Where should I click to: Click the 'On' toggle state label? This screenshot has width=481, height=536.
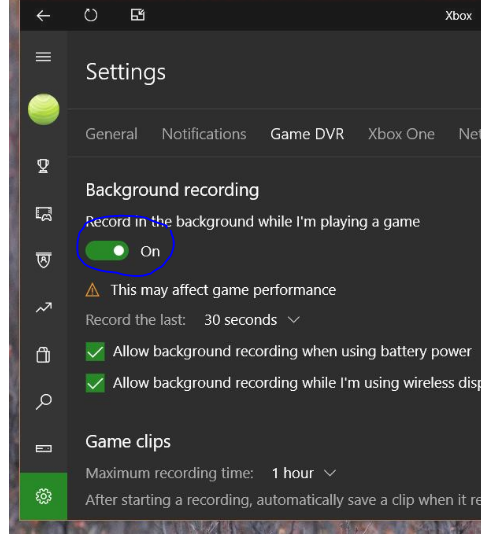tap(150, 252)
